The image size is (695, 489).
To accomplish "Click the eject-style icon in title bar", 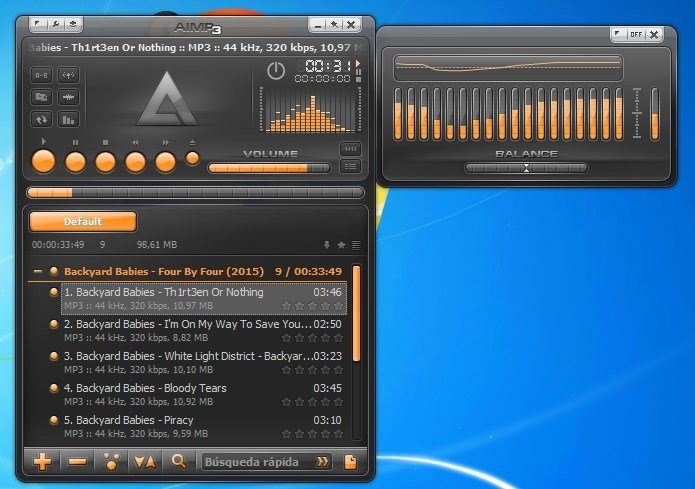I will tap(73, 23).
